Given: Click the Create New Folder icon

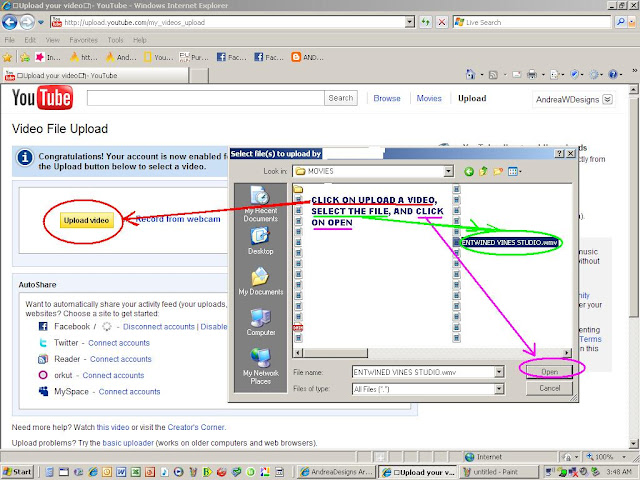Looking at the screenshot, I should [x=498, y=171].
